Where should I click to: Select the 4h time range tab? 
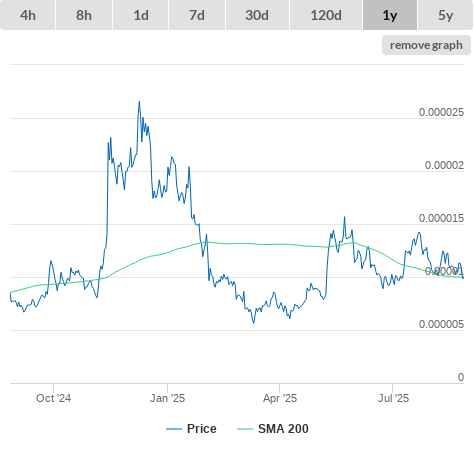click(28, 15)
